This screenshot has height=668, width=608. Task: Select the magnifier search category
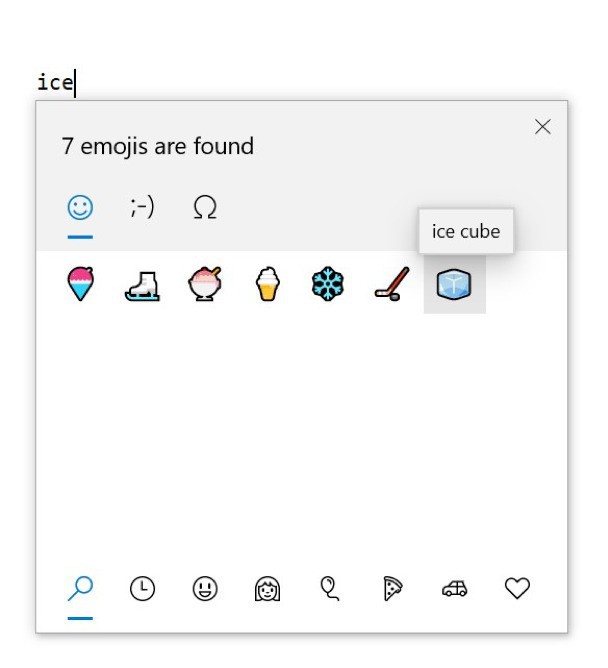pyautogui.click(x=80, y=590)
